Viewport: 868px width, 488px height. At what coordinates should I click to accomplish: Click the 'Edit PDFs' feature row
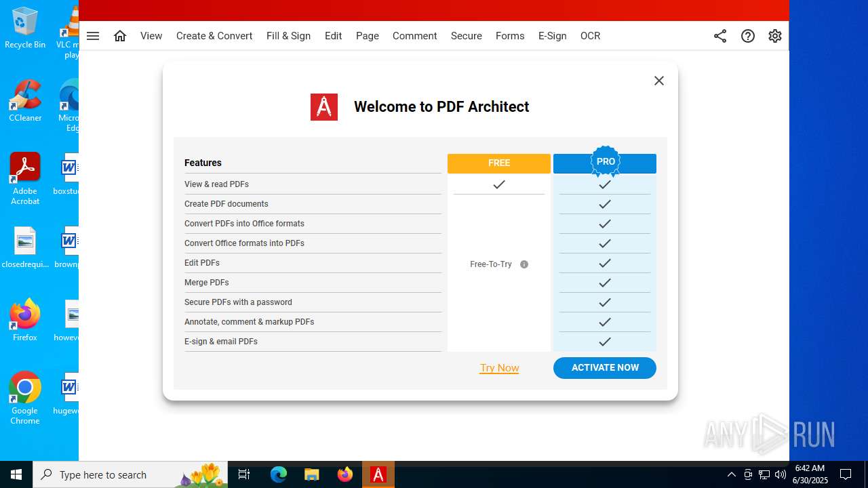click(x=313, y=263)
